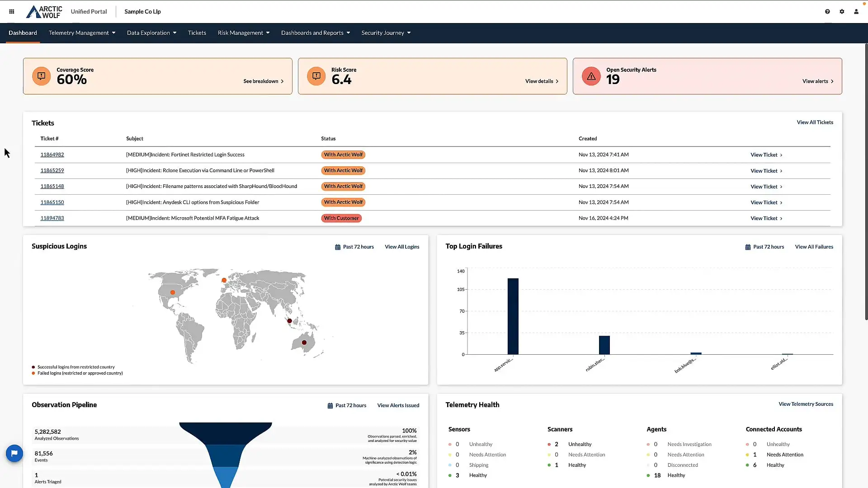Click the 5,282,582 Analyzed Observations value
This screenshot has height=488, width=868.
point(47,432)
